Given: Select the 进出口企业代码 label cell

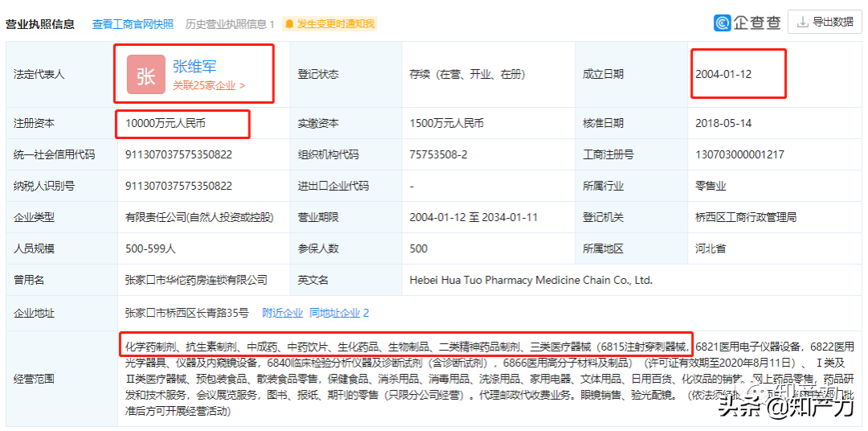Looking at the screenshot, I should [346, 186].
